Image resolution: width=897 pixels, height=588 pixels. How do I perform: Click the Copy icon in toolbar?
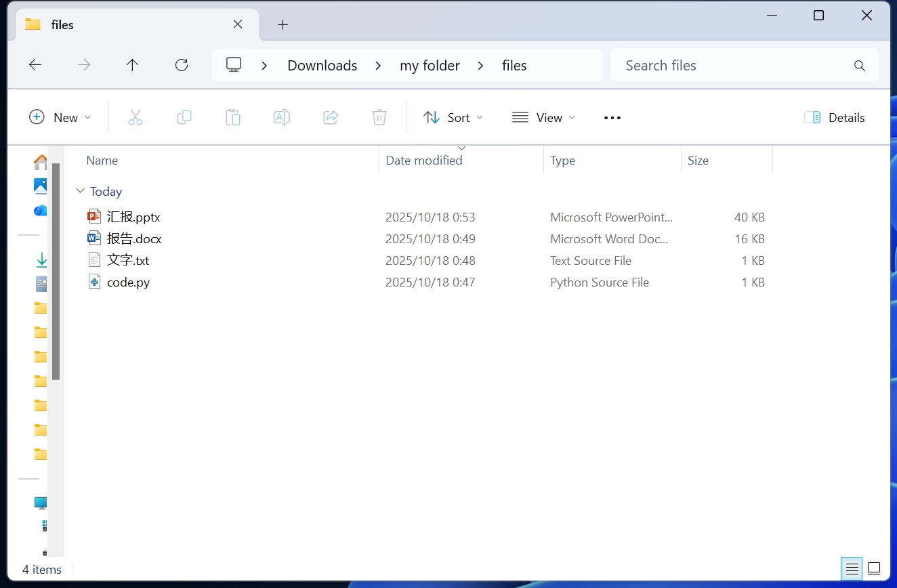(184, 118)
